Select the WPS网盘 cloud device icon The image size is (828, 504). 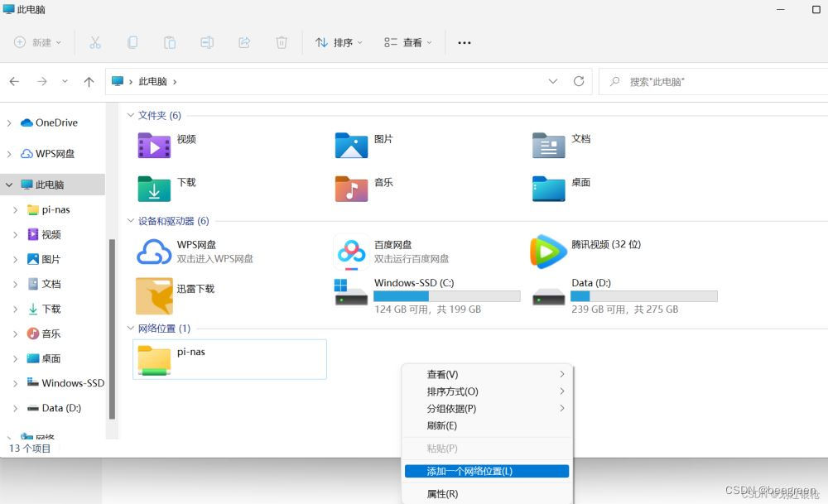pyautogui.click(x=154, y=252)
